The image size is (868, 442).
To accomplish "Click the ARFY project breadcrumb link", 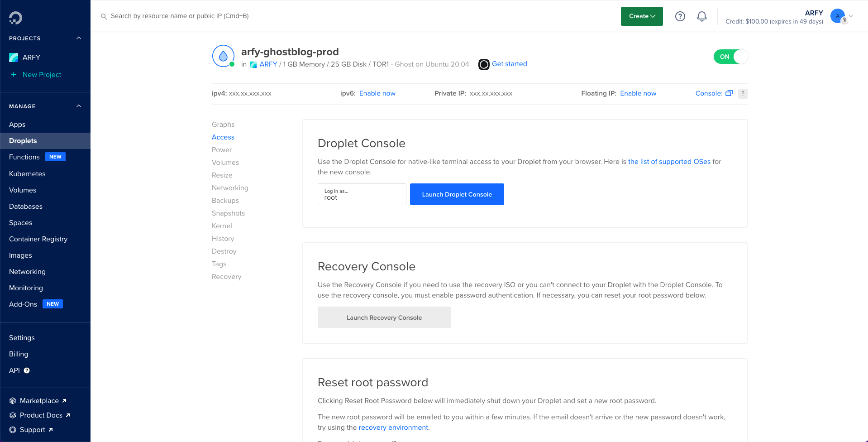I will tap(268, 64).
